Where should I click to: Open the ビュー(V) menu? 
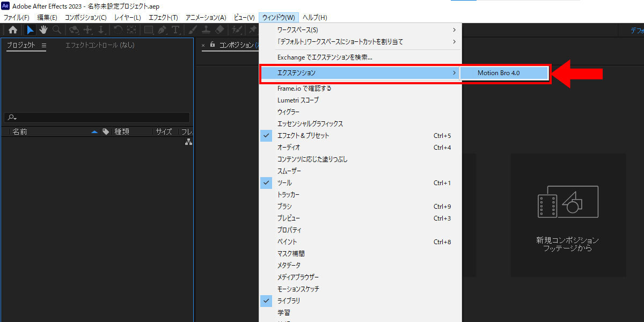pos(244,18)
